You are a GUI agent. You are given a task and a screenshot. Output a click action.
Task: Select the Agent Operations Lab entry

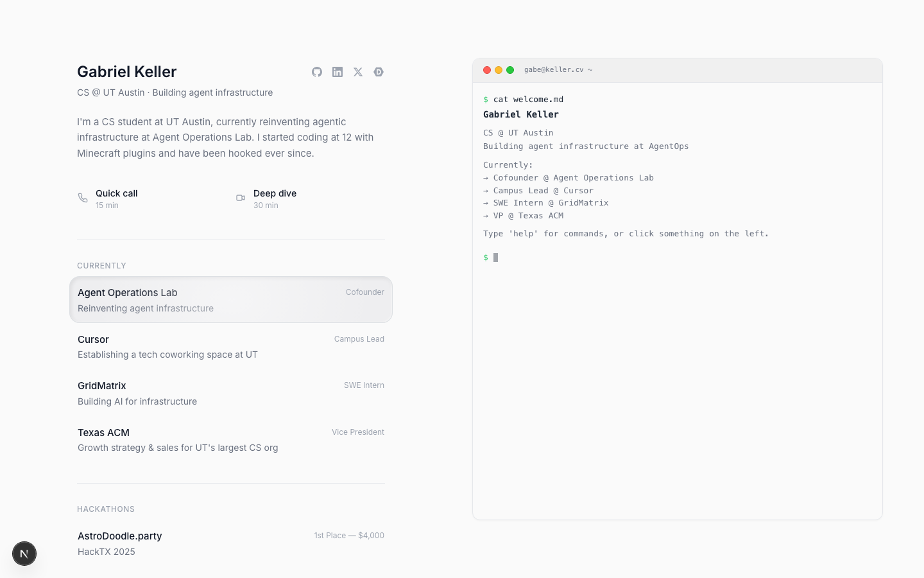click(x=231, y=300)
